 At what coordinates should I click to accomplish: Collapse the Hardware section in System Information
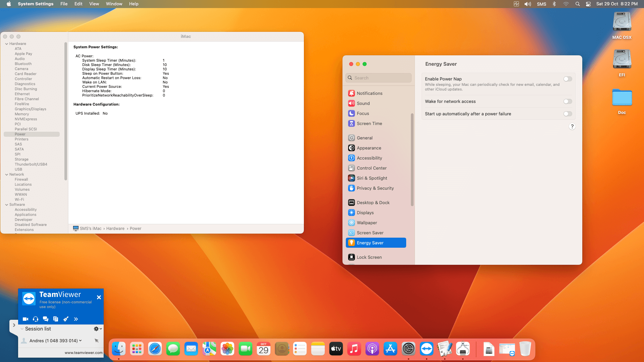click(x=6, y=44)
